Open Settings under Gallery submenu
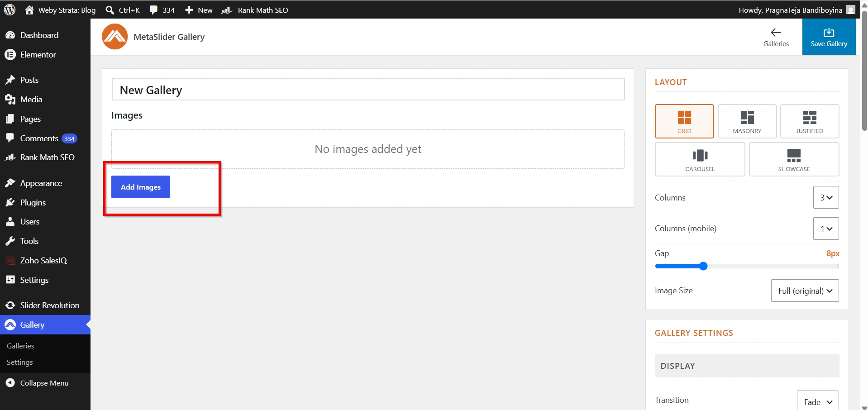Screen dimensions: 868x410 pos(19,362)
